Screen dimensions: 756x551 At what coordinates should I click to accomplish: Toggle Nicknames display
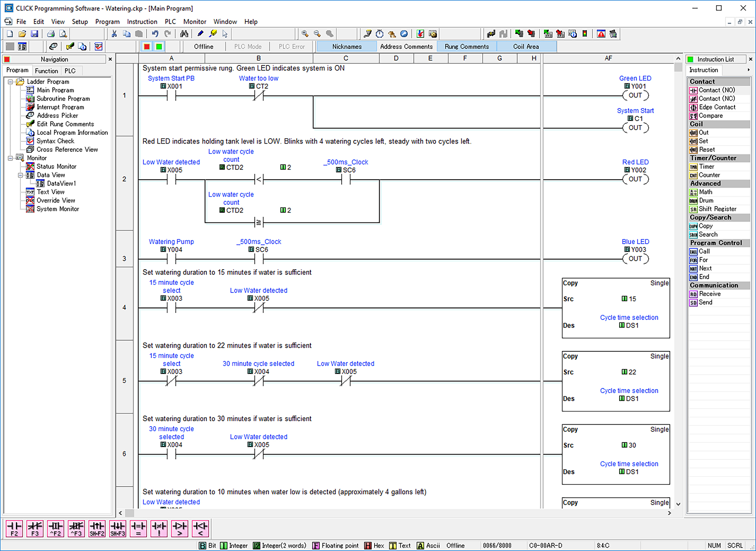coord(346,46)
